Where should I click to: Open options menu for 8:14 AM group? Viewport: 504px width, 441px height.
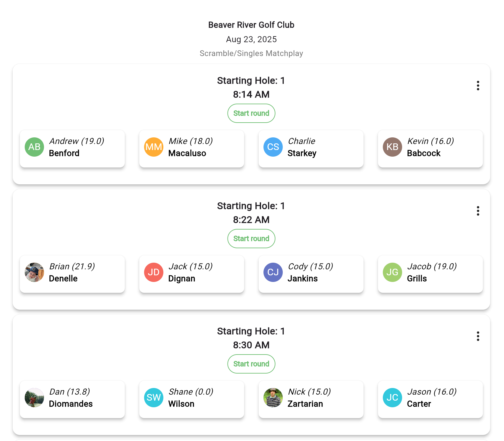[478, 86]
